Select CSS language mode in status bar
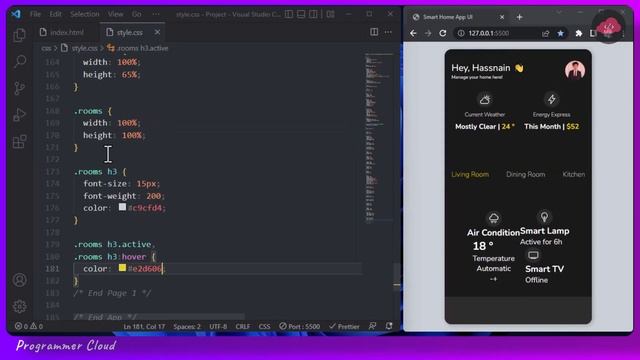Viewport: 640px width, 360px height. click(x=264, y=327)
